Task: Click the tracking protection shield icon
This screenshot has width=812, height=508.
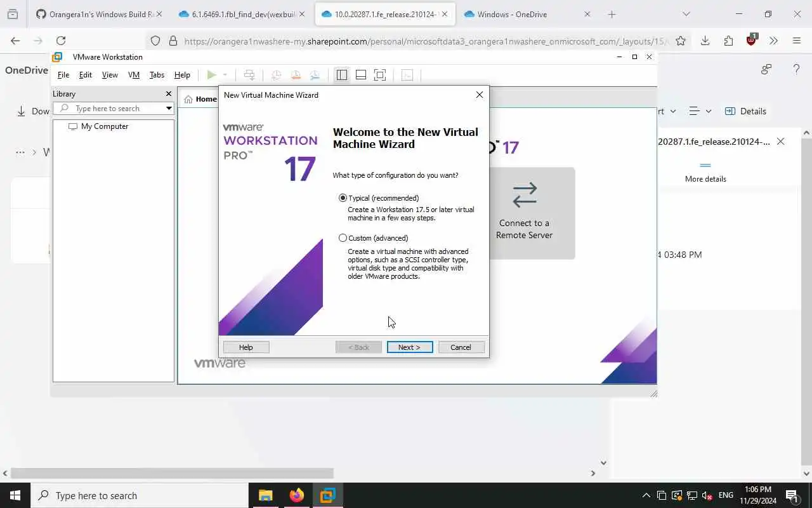Action: [x=155, y=41]
